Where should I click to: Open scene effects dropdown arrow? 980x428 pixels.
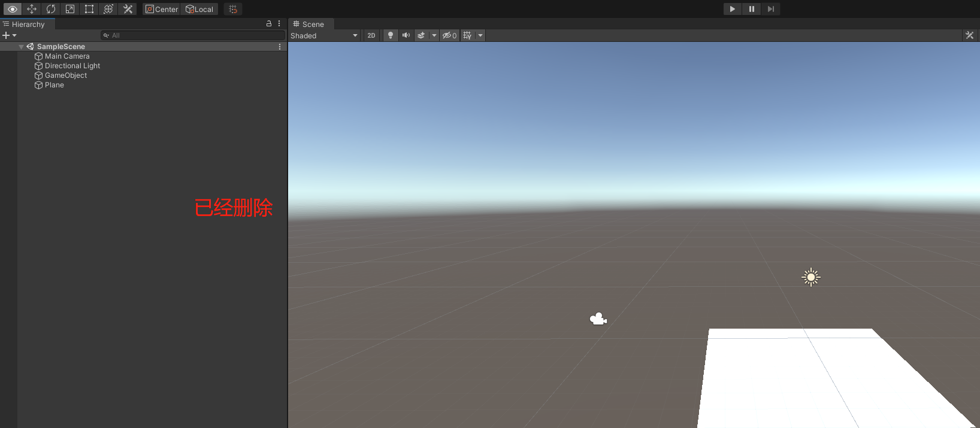[434, 35]
